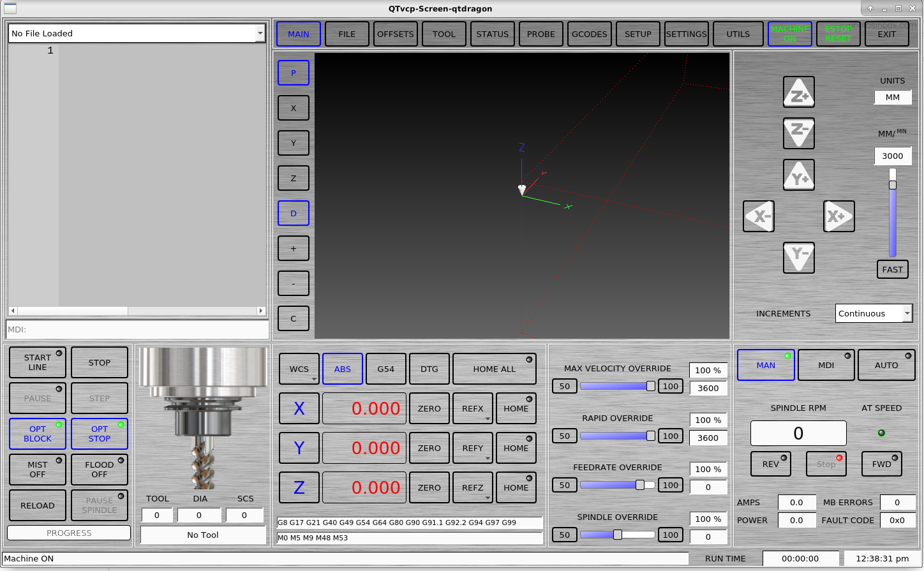This screenshot has width=924, height=571.
Task: Turn MIST coolant on
Action: 38,470
